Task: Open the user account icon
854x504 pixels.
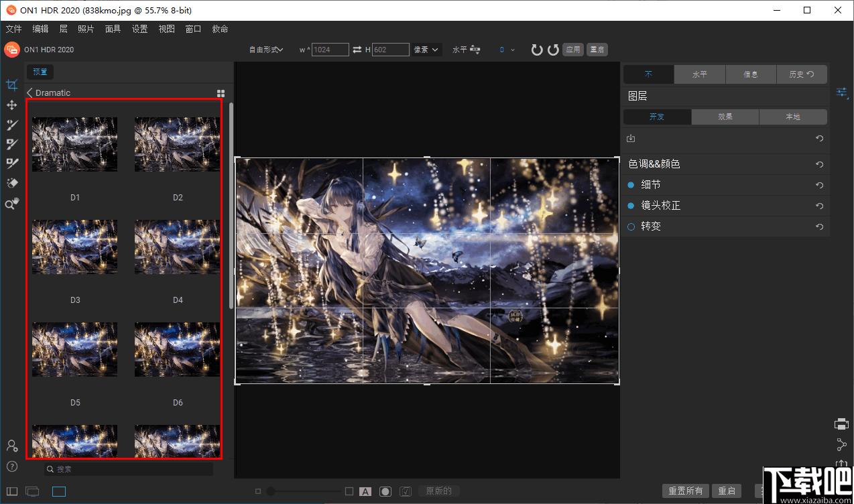Action: [x=11, y=446]
